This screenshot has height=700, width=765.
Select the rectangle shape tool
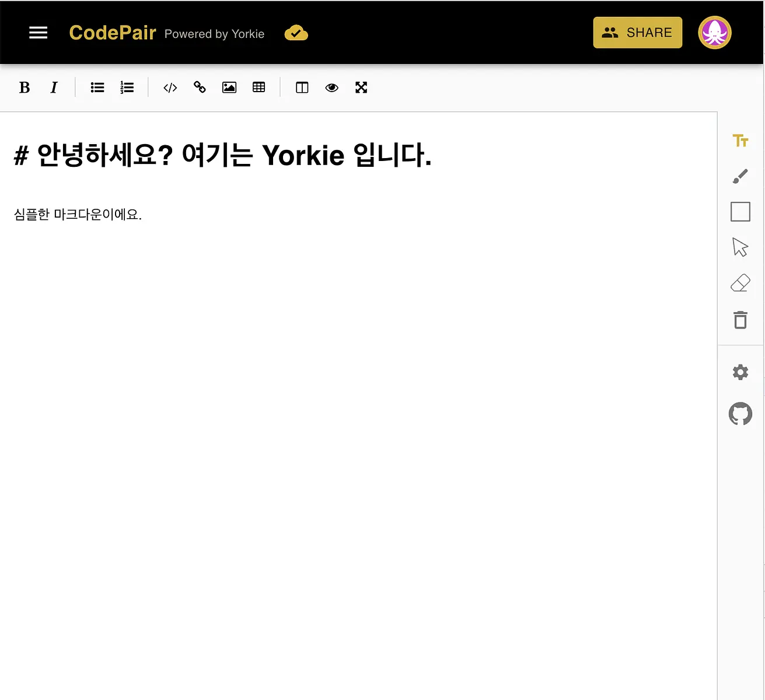tap(740, 212)
